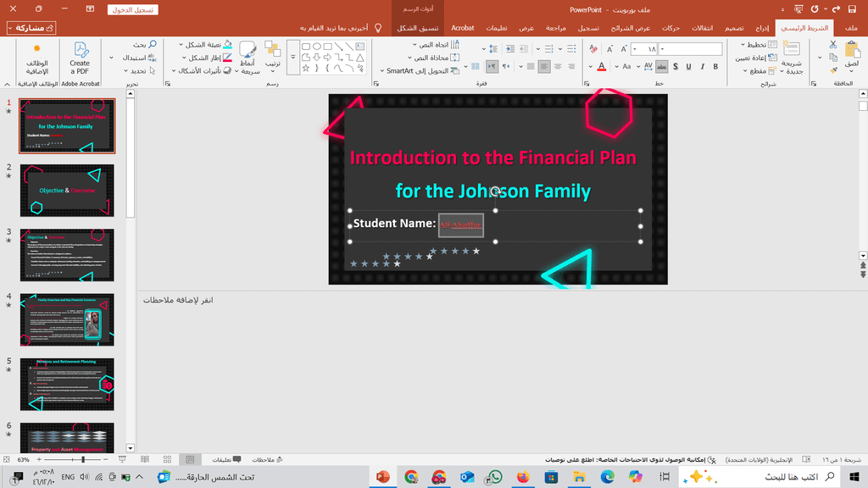This screenshot has height=488, width=868.
Task: Click the zoom slider handle
Action: [83, 459]
